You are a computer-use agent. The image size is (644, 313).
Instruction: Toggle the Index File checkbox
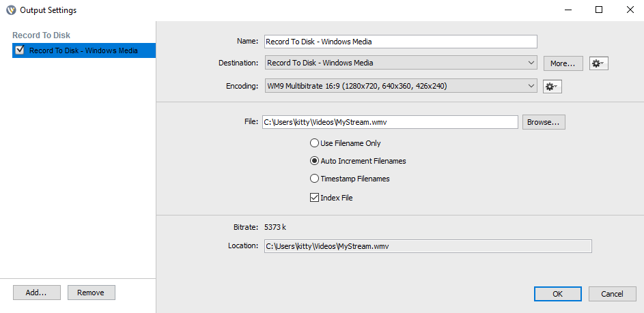(x=314, y=198)
